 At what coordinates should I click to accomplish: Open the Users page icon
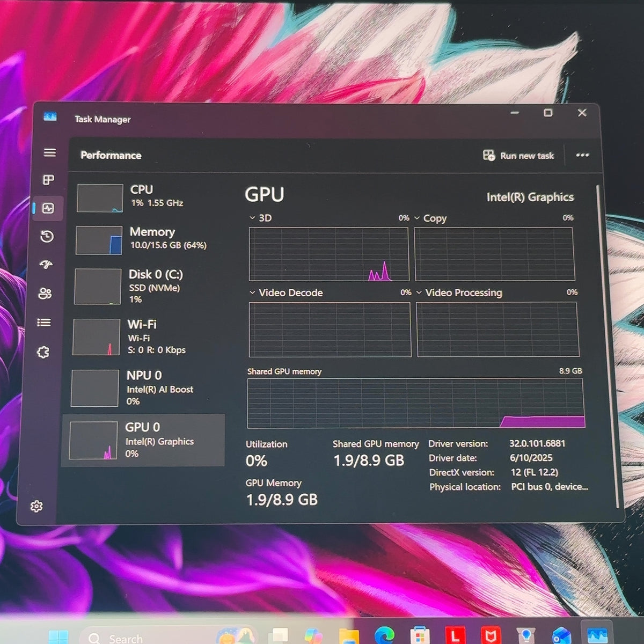(45, 294)
